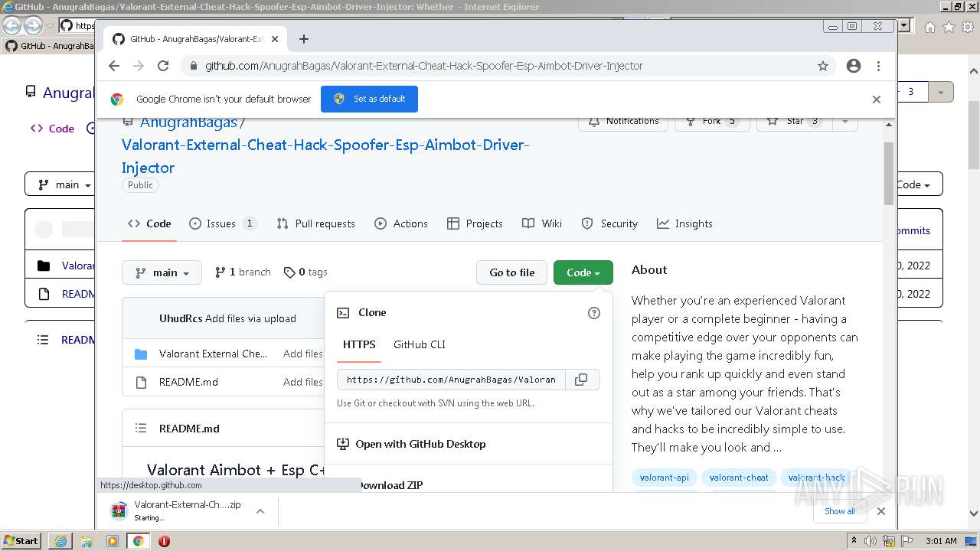
Task: Fork the repository
Action: (x=712, y=121)
